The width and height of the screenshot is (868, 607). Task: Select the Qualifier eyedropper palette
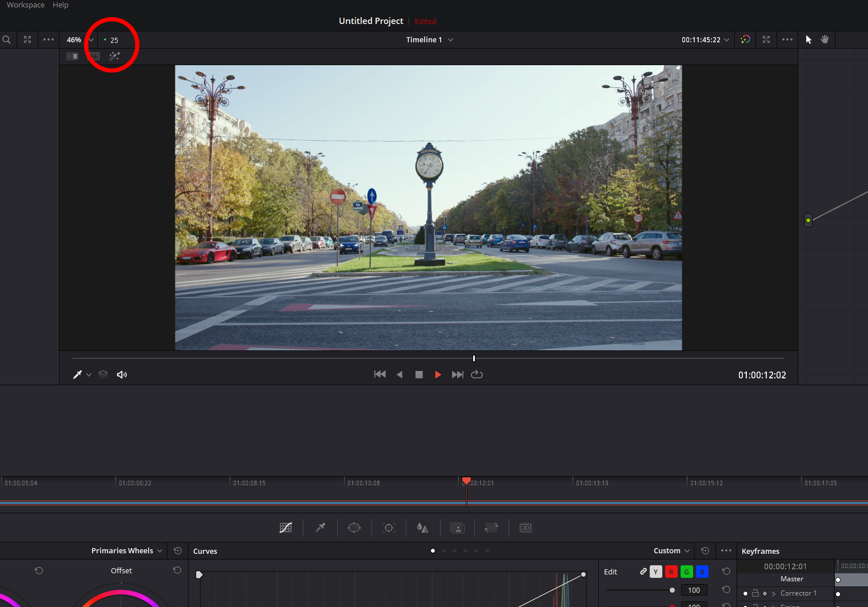(320, 528)
